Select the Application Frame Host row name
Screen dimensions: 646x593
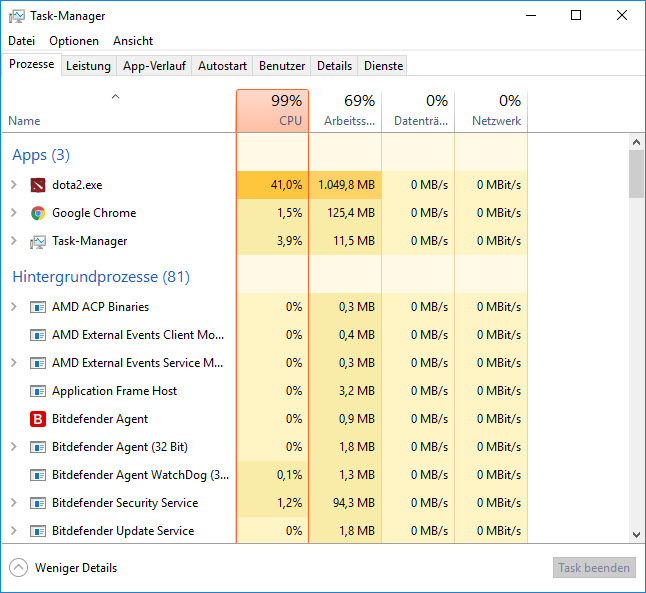[114, 391]
